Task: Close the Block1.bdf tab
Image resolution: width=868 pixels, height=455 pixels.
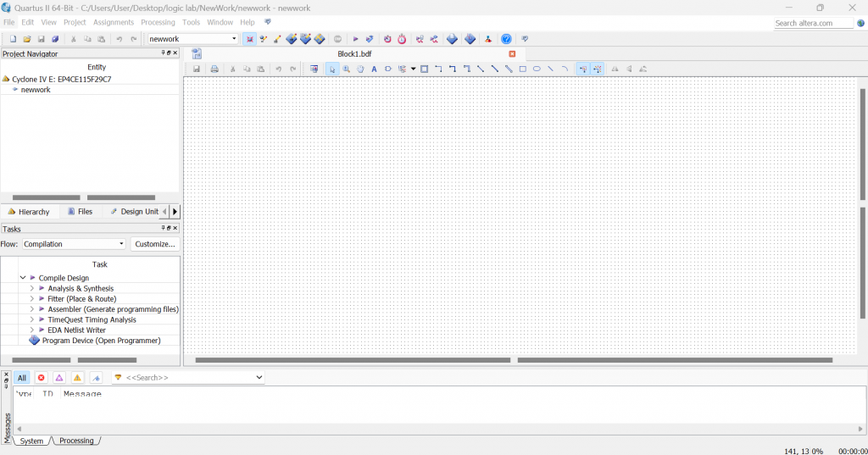Action: (512, 53)
